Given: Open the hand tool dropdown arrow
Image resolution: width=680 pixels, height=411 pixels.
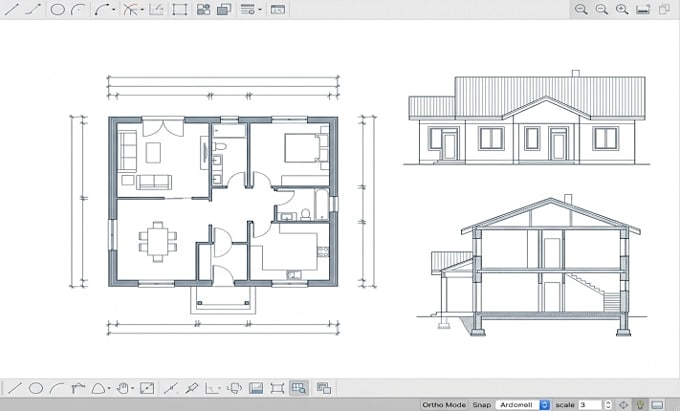Looking at the screenshot, I should [x=133, y=388].
